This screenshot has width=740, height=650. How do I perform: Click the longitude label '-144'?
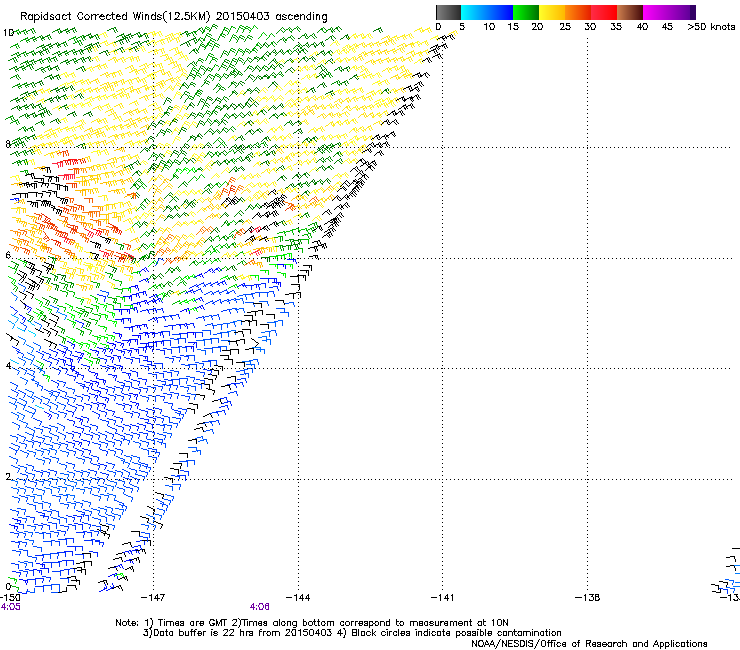298,598
